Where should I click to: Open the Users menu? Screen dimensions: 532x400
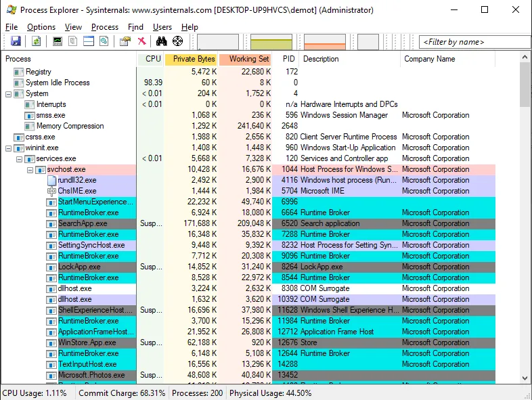click(x=162, y=27)
